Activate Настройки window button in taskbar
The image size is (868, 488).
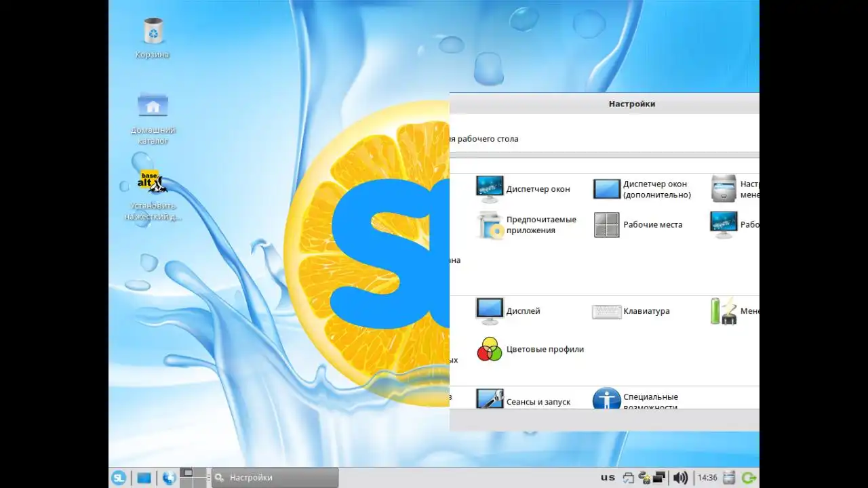(275, 478)
